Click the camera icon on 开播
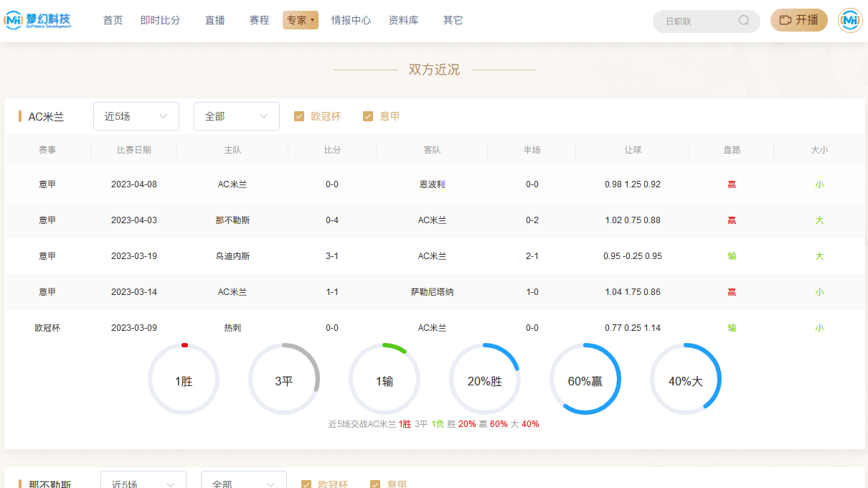Image resolution: width=868 pixels, height=488 pixels. 786,20
